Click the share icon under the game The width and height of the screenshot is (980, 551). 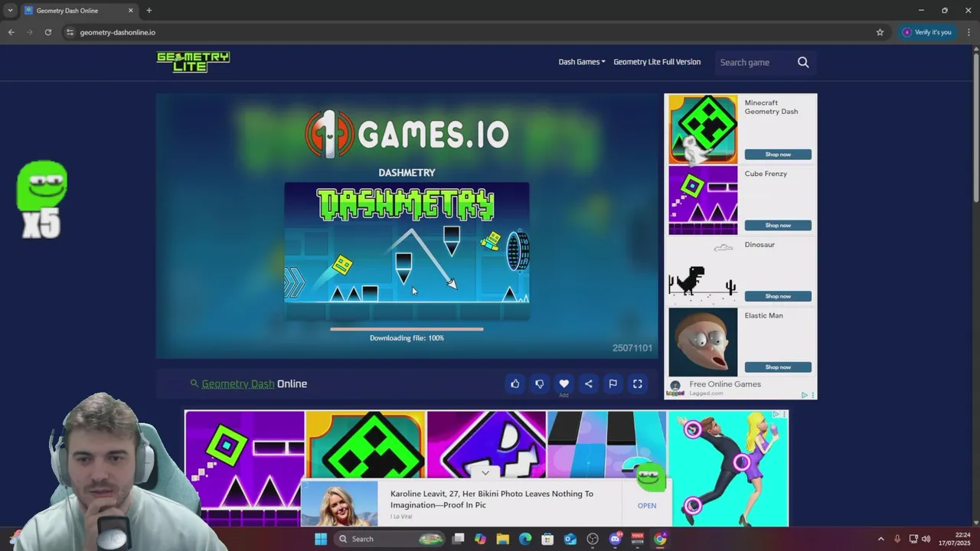pyautogui.click(x=589, y=383)
